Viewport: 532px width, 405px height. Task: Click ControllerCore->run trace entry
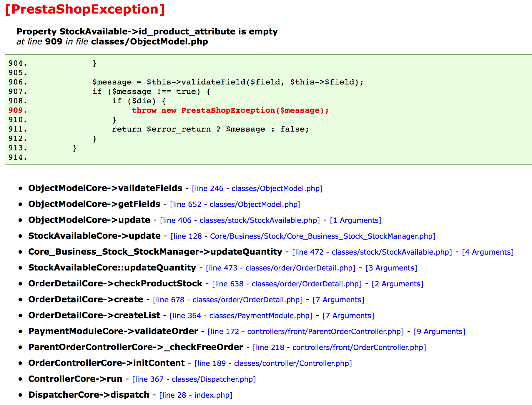[x=75, y=379]
